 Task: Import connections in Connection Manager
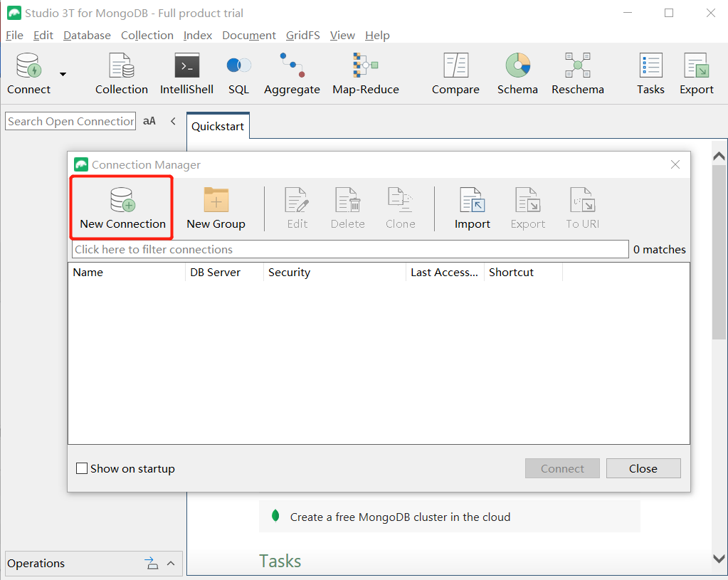click(x=473, y=208)
